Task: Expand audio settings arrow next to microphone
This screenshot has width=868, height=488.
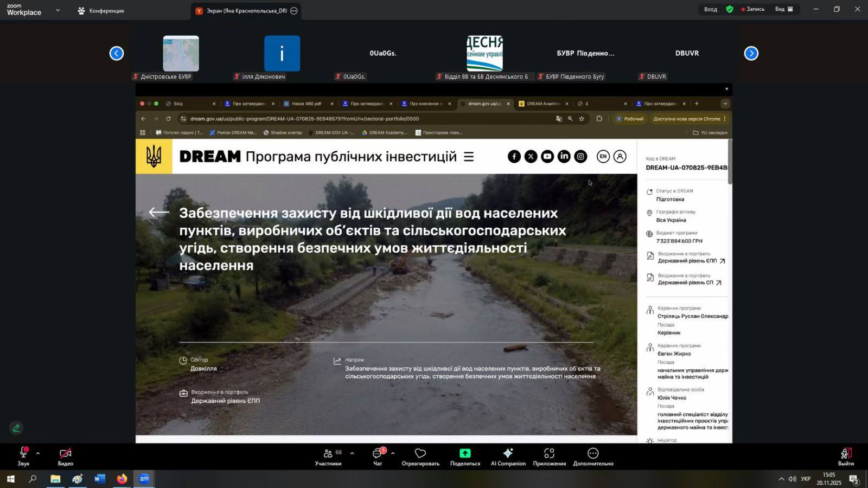Action: (38, 453)
